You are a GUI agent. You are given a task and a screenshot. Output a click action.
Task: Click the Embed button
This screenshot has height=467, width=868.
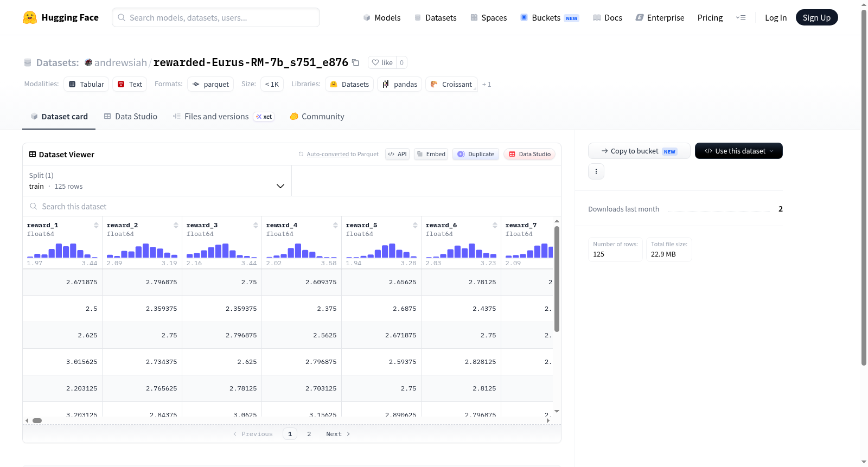431,154
